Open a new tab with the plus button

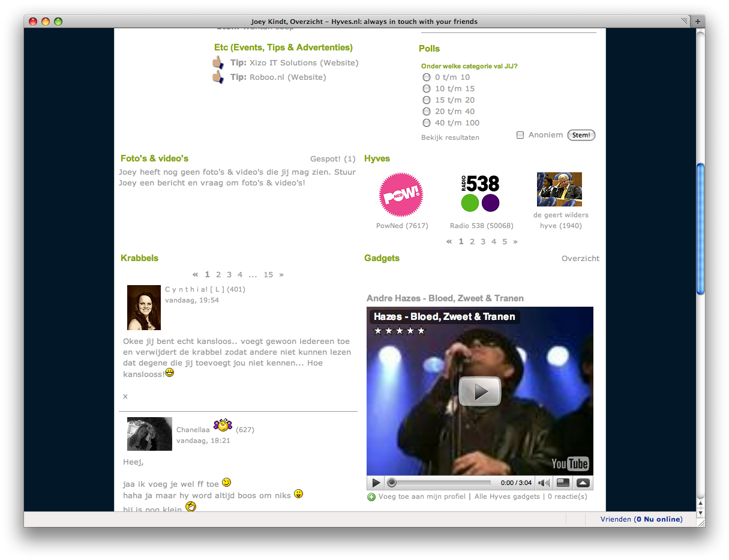point(698,22)
